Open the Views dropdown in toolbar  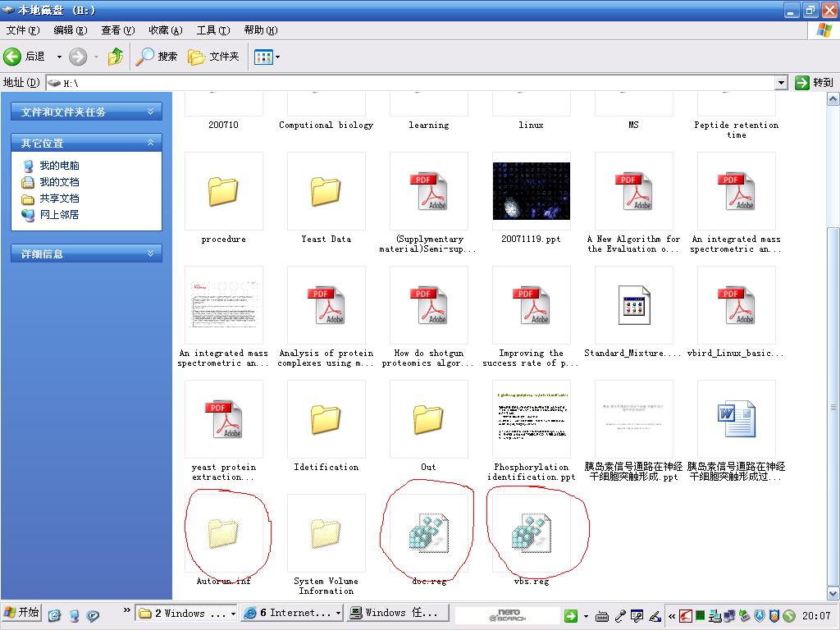(x=267, y=57)
